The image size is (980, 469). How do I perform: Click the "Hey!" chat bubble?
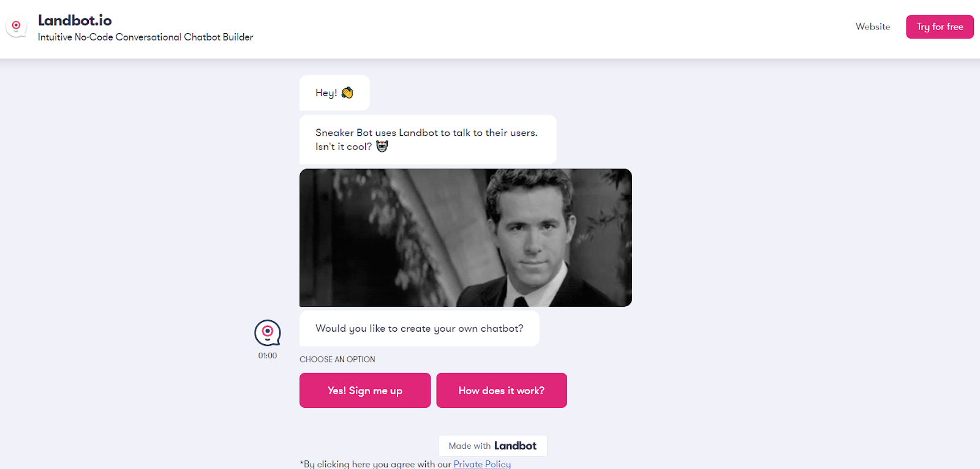(x=334, y=93)
